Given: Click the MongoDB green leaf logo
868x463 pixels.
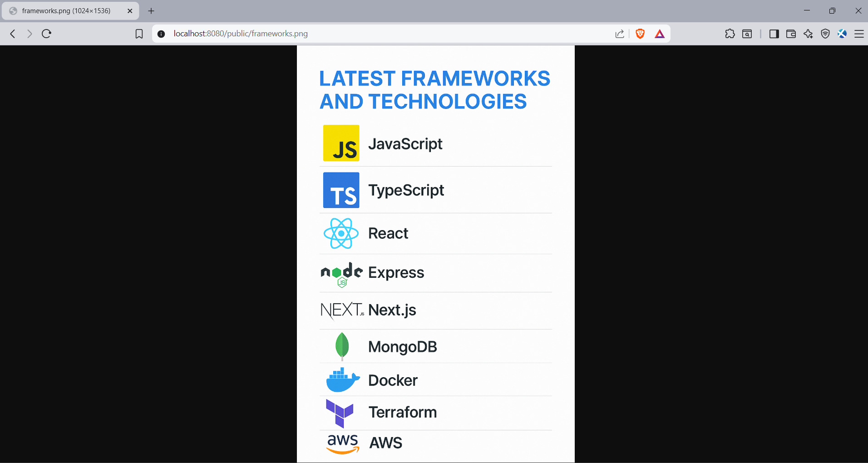Looking at the screenshot, I should [342, 346].
